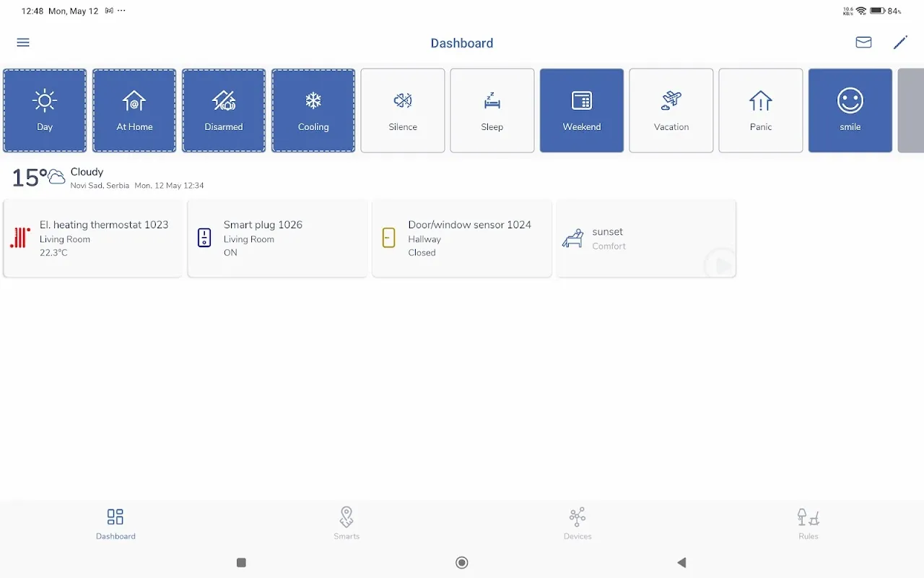Run the sunset scene play button
Screen dimensions: 924x578
pyautogui.click(x=720, y=264)
